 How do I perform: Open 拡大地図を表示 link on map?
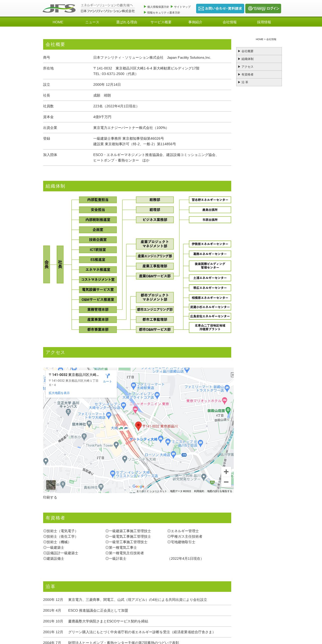(59, 393)
